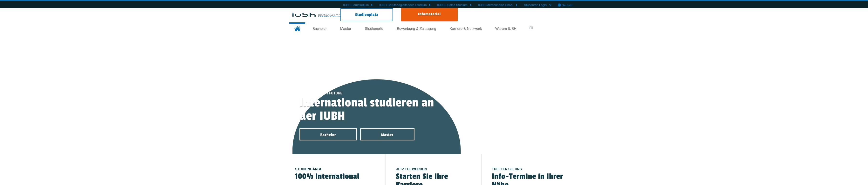Click the globe icon beside Deutsch
The width and height of the screenshot is (868, 185).
point(559,5)
